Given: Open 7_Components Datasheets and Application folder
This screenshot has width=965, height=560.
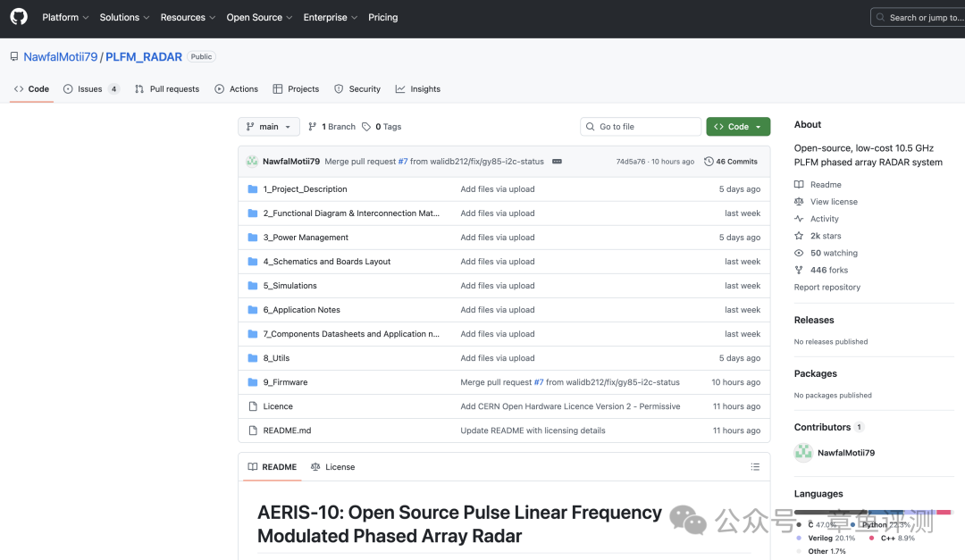Looking at the screenshot, I should pos(351,333).
